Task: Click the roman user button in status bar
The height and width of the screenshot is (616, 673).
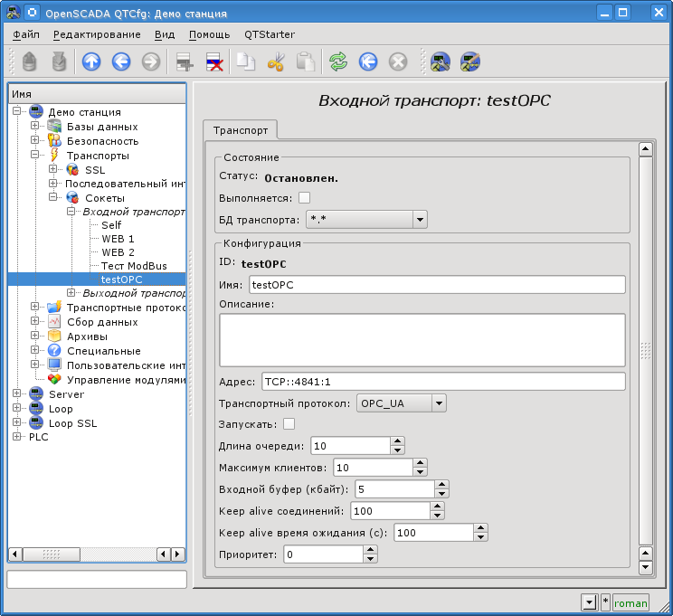Action: [x=630, y=602]
